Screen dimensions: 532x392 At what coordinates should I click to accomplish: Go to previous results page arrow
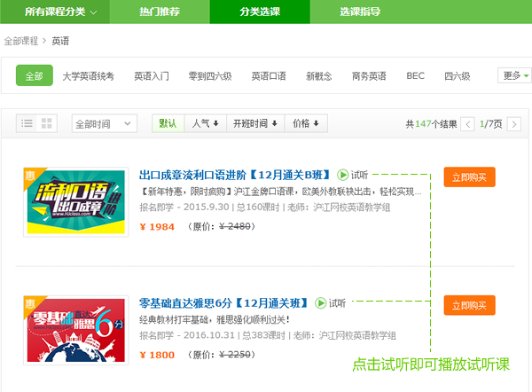point(467,124)
